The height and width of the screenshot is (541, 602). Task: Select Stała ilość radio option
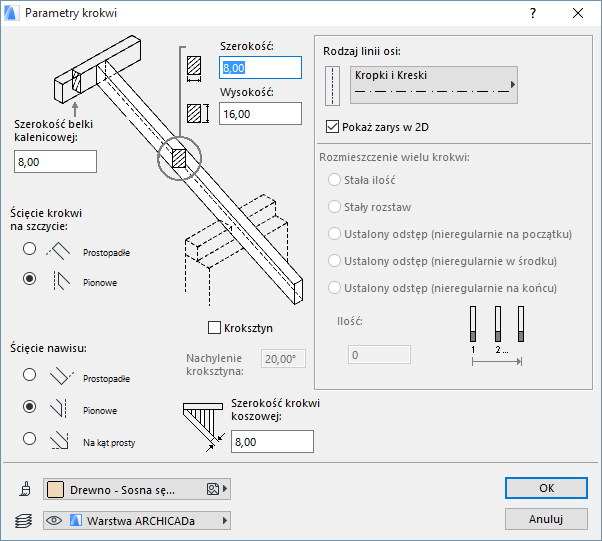tap(334, 179)
